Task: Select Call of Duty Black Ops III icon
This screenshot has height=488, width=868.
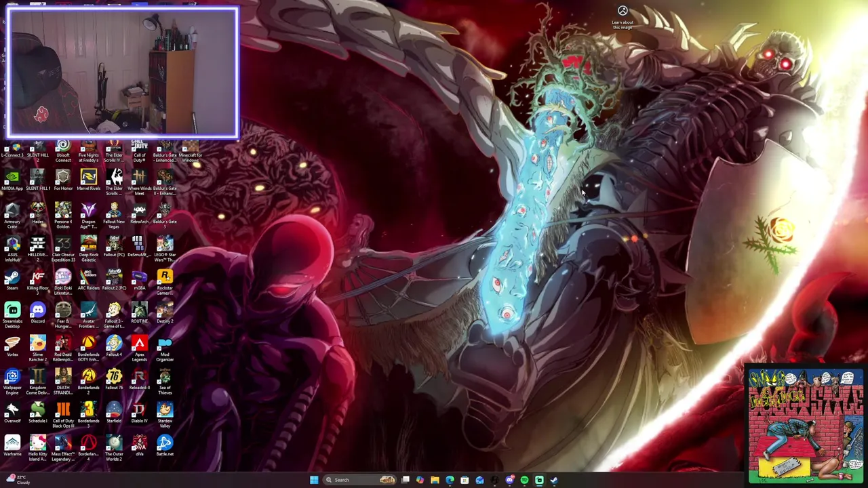Action: [x=63, y=415]
